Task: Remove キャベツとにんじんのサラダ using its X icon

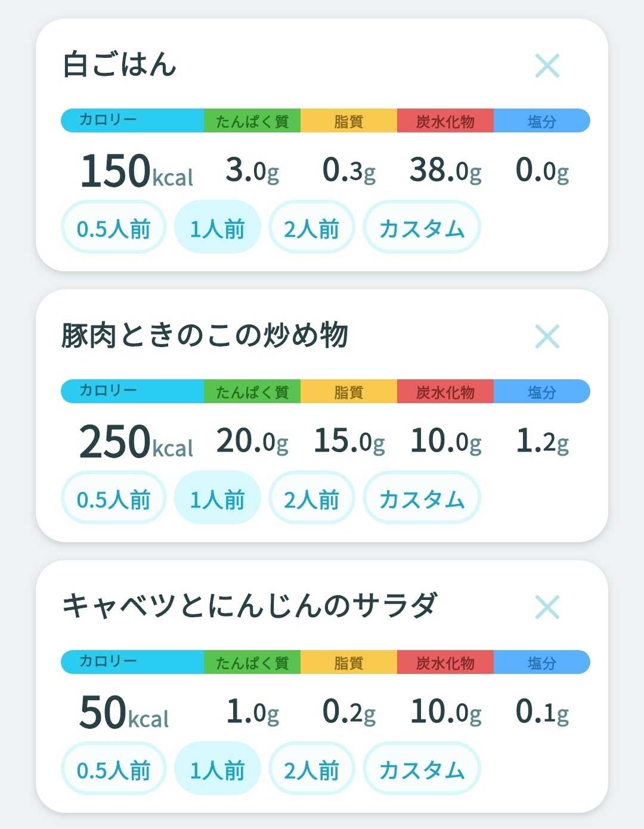Action: click(547, 607)
